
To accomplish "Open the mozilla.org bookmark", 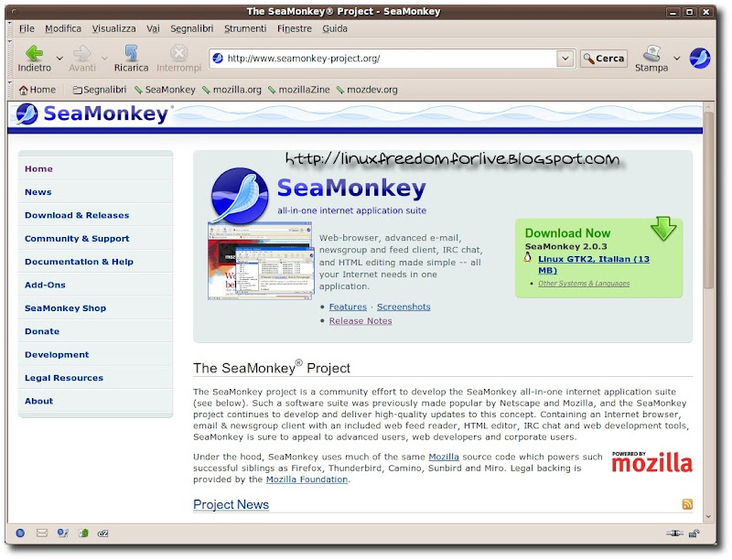I will coord(231,90).
